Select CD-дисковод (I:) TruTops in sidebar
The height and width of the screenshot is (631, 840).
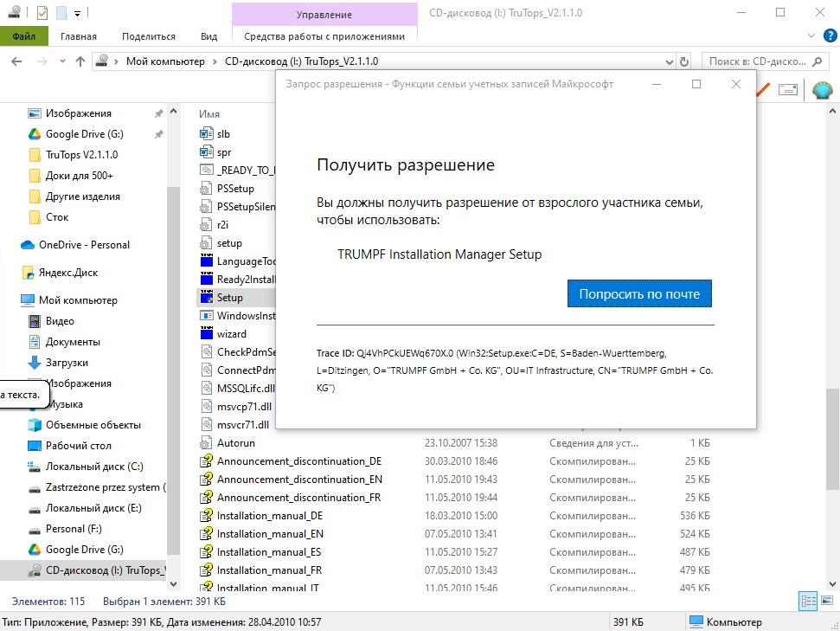click(83, 570)
